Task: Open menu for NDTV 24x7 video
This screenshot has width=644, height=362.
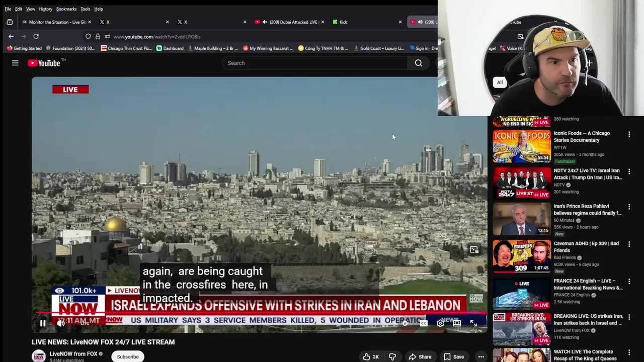Action: (x=629, y=171)
